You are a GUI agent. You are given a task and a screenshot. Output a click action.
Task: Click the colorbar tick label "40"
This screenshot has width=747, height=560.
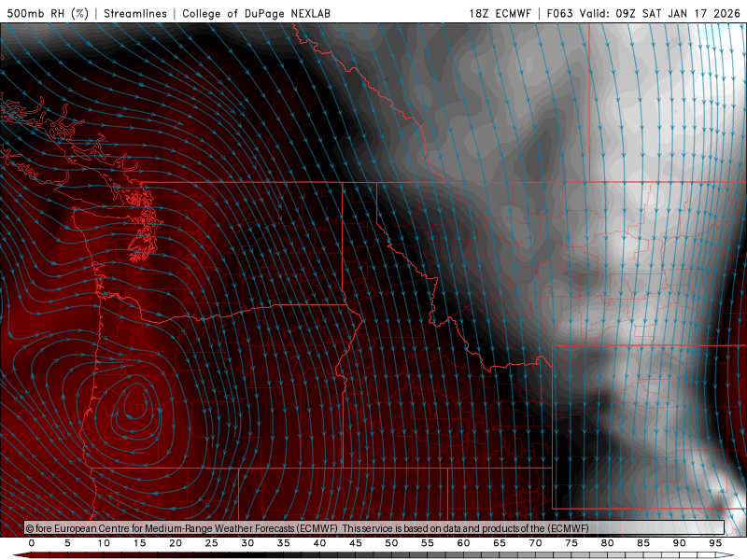coord(319,543)
